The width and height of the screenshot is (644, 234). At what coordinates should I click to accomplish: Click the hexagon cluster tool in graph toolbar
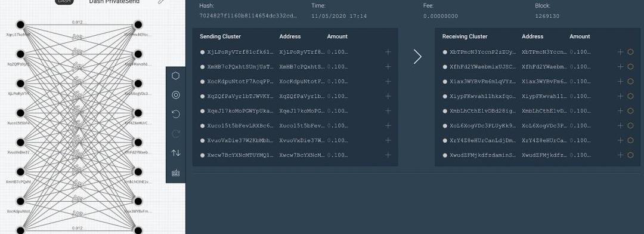[x=176, y=76]
